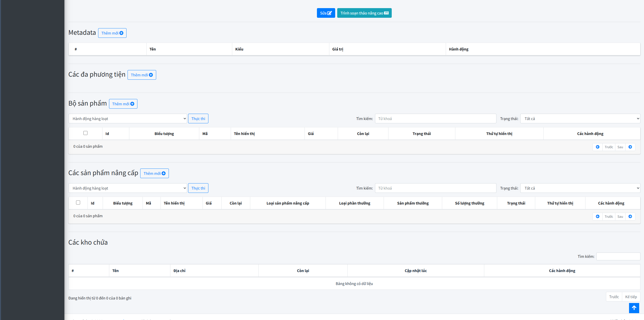Click Kế tiếp pagination button
644x320 pixels.
[x=631, y=297]
